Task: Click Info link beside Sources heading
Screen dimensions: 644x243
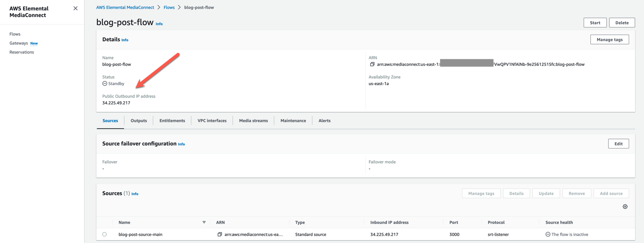Action: pos(135,194)
